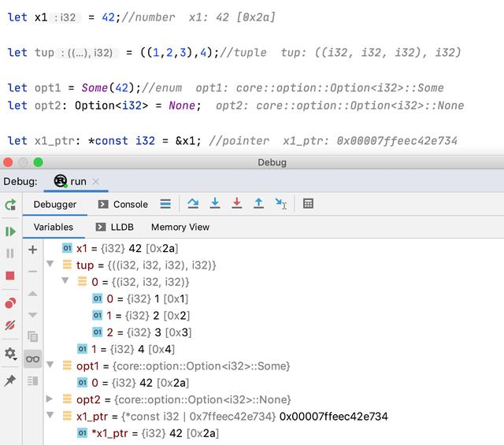Click the Rerun debug session icon

[10, 205]
